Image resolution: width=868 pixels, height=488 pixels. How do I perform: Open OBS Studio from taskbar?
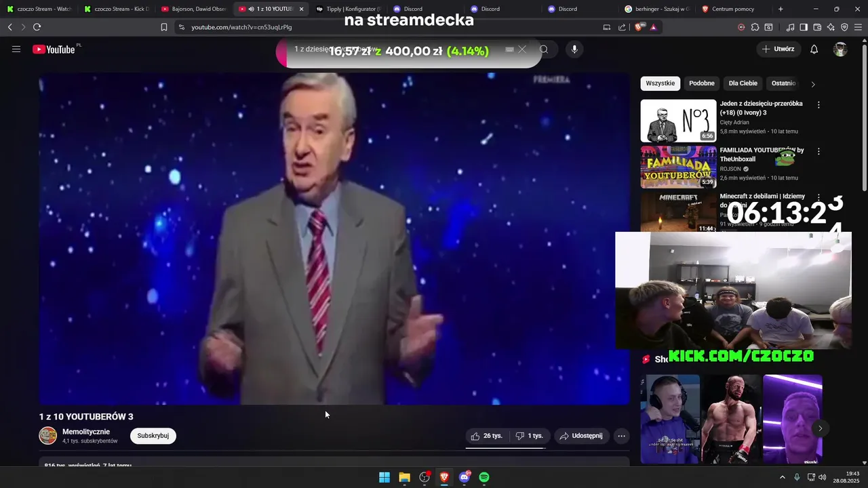point(425,477)
